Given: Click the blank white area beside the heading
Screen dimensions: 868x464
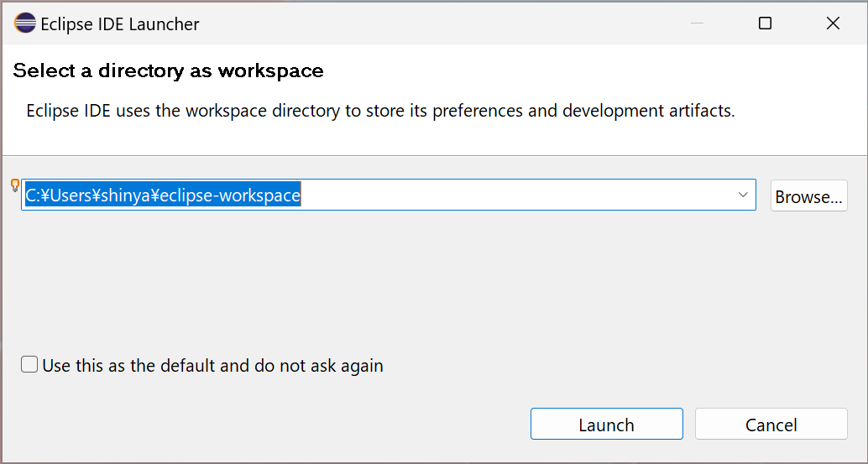Looking at the screenshot, I should (x=588, y=71).
